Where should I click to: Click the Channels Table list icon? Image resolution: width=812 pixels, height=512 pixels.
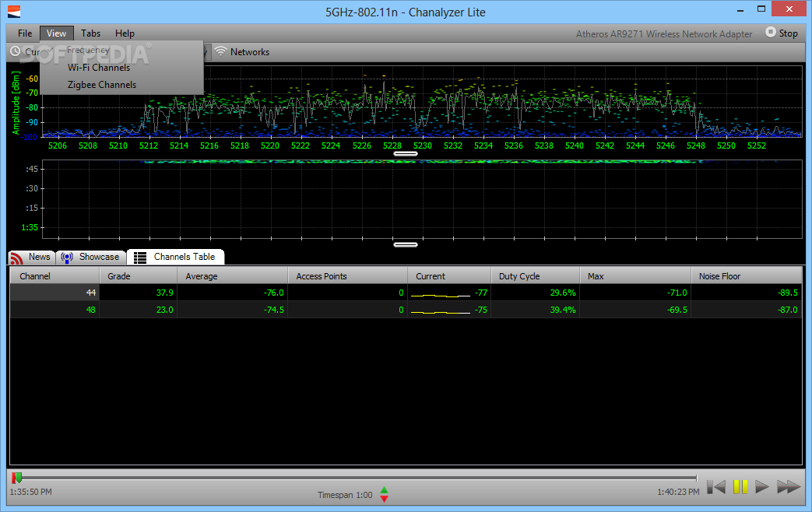140,258
